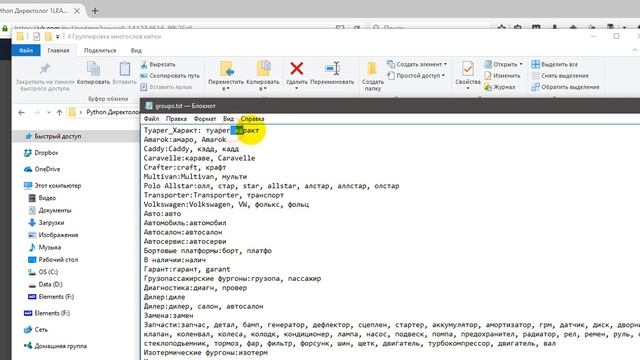Screen dimensions: 640x360
Task: Expand recent locations chevron in Explorer
Action: [x=49, y=112]
